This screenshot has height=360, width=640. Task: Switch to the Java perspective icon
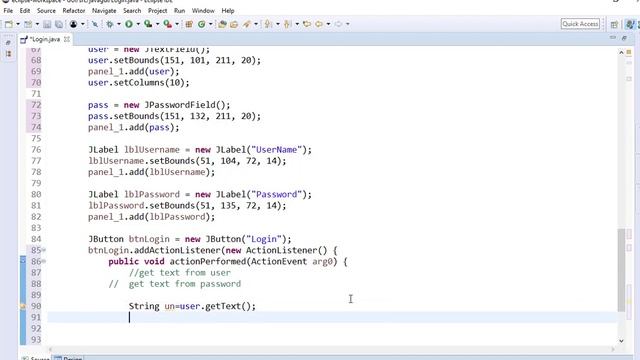[630, 24]
